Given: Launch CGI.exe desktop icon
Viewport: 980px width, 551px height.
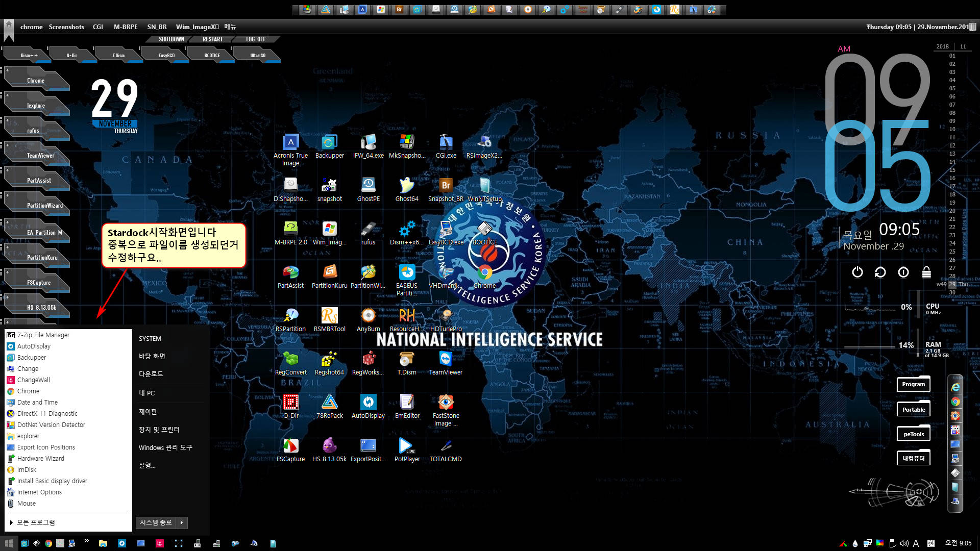Looking at the screenshot, I should [x=446, y=147].
